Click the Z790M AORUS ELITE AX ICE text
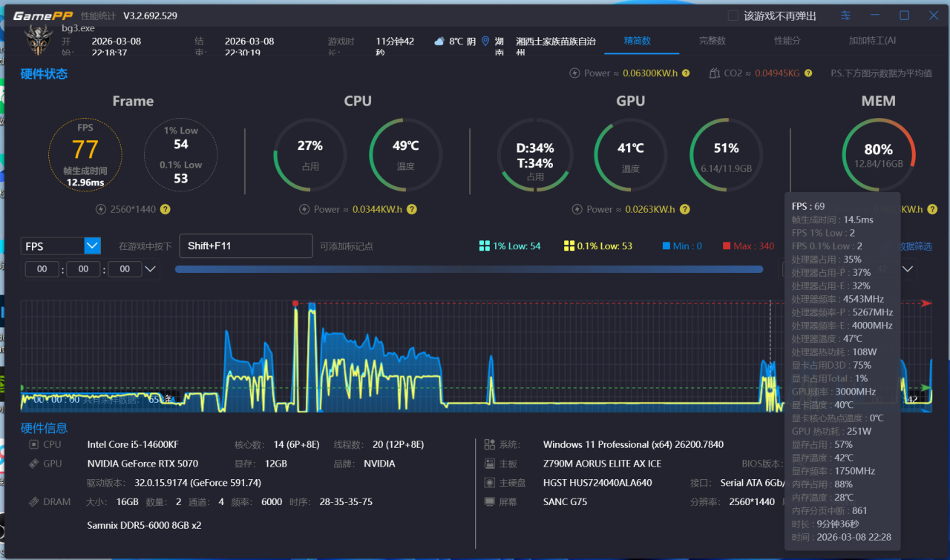This screenshot has width=950, height=560. (x=602, y=464)
